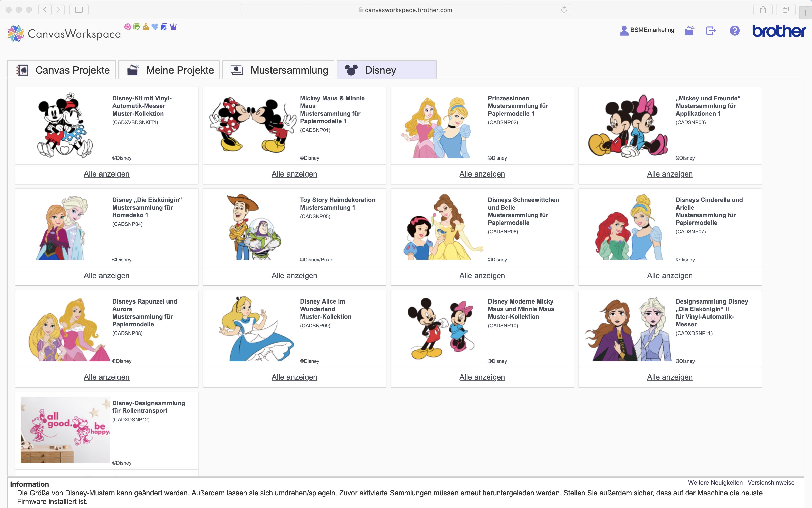
Task: Click the logout arrow icon
Action: [711, 30]
